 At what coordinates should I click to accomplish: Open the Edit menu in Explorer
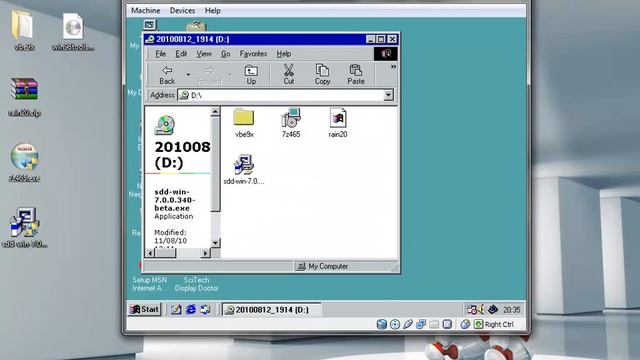181,54
